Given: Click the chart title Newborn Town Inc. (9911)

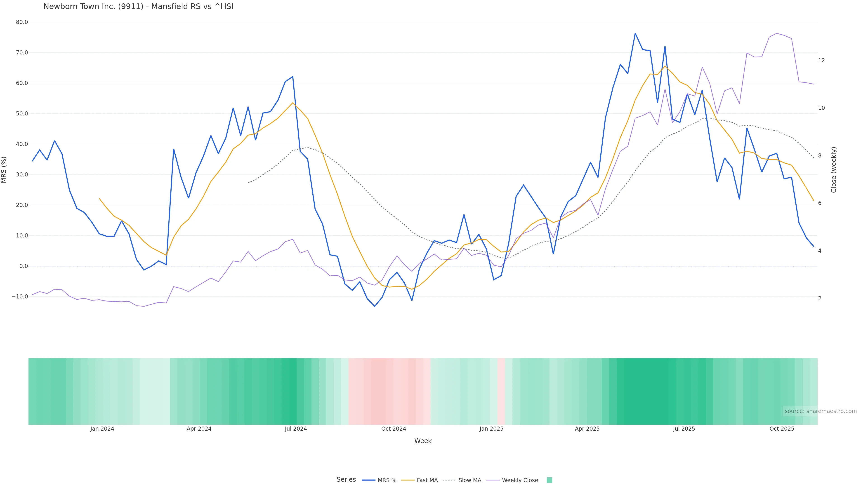Looking at the screenshot, I should [138, 7].
